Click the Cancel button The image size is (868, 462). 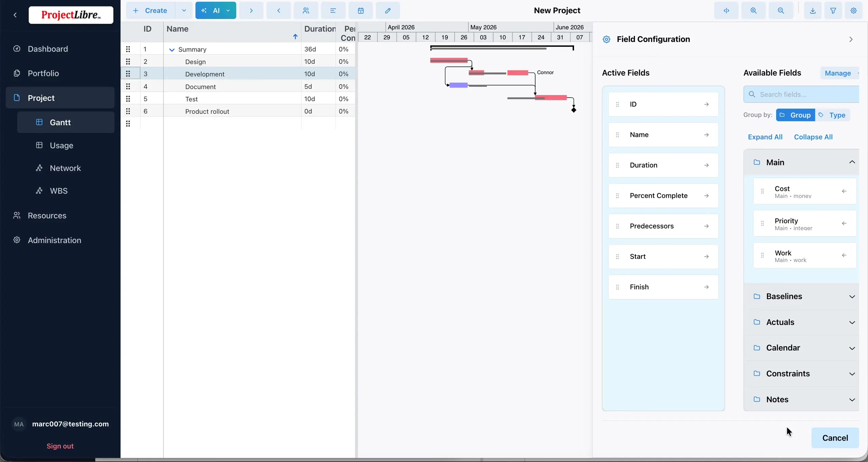pos(835,438)
